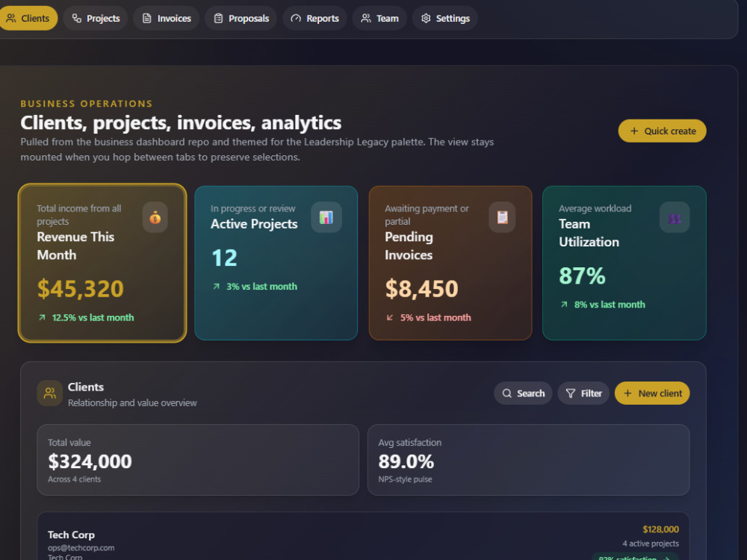The width and height of the screenshot is (747, 560).
Task: Select the Revenue This Month card
Action: tap(102, 263)
